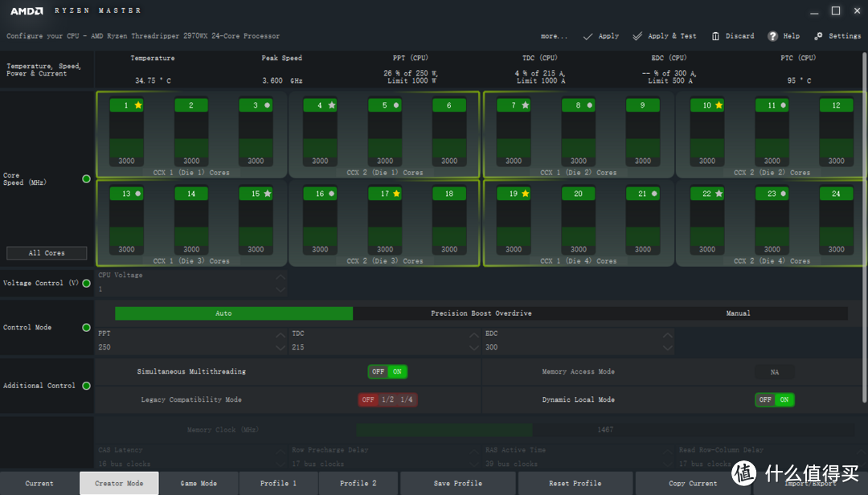
Task: Click the gold star on core 1
Action: tap(138, 105)
